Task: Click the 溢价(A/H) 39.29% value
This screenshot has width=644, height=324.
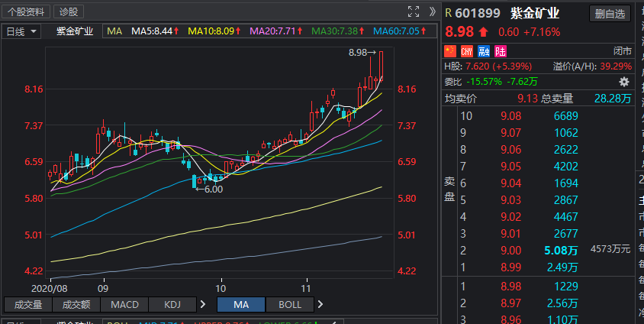Action: click(x=616, y=66)
